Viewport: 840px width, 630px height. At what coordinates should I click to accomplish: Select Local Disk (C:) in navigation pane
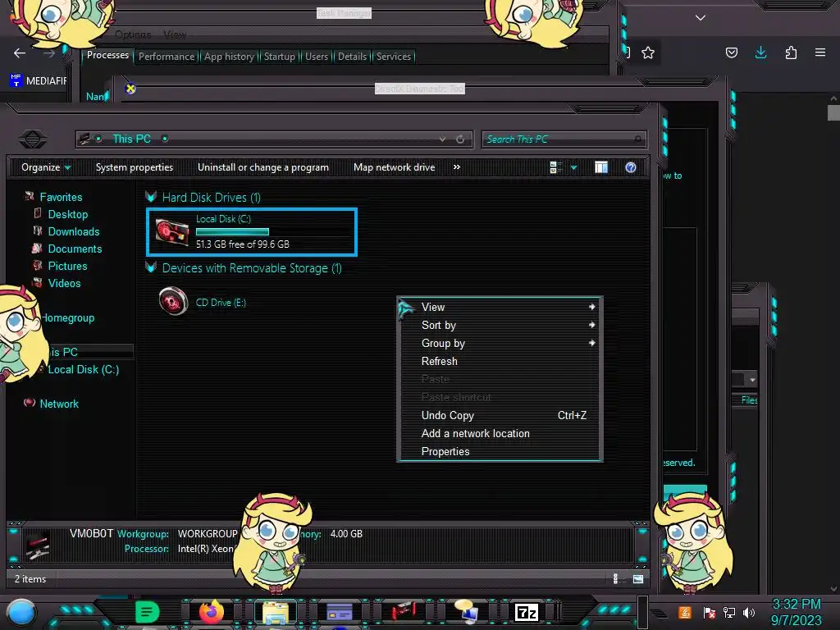tap(84, 369)
